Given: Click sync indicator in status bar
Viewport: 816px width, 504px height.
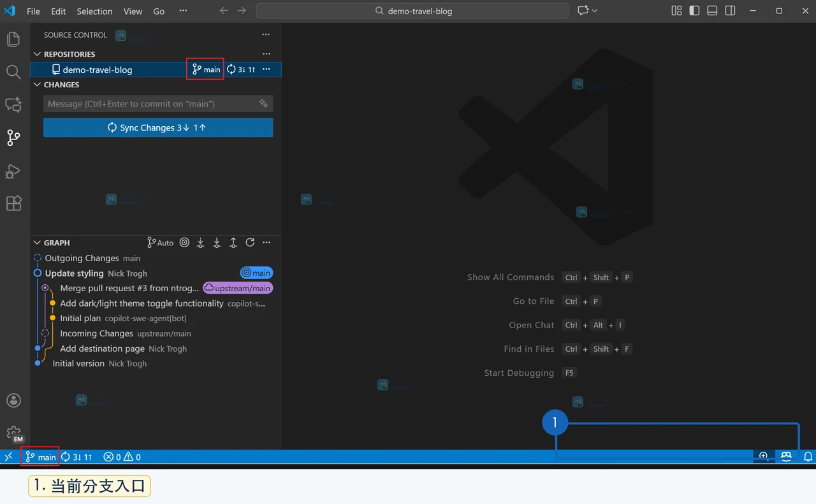Looking at the screenshot, I should (77, 457).
